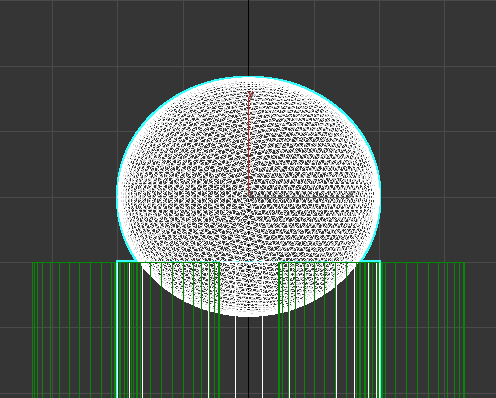The image size is (496, 398).
Task: Pick the right cyan vertical box edge
Action: [x=380, y=330]
